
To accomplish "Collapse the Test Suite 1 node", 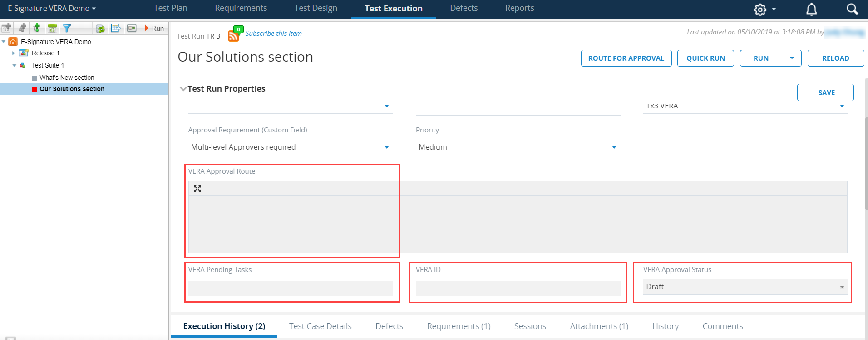I will coord(14,65).
